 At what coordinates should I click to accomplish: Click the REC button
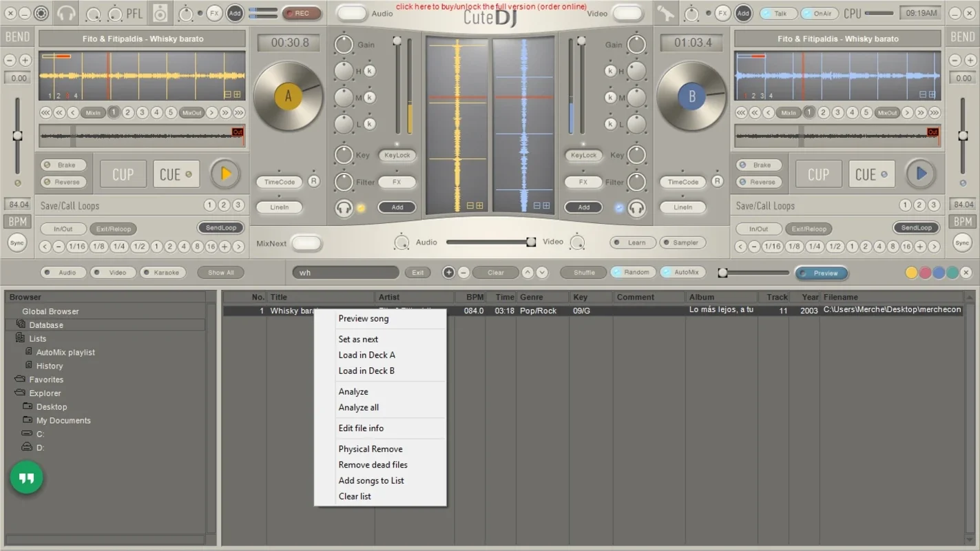(x=301, y=13)
